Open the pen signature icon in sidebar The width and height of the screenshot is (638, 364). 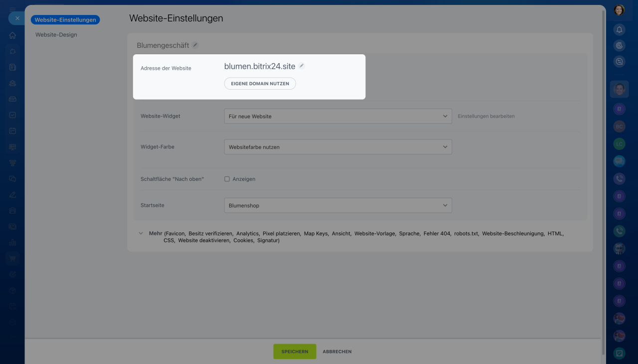[12, 195]
